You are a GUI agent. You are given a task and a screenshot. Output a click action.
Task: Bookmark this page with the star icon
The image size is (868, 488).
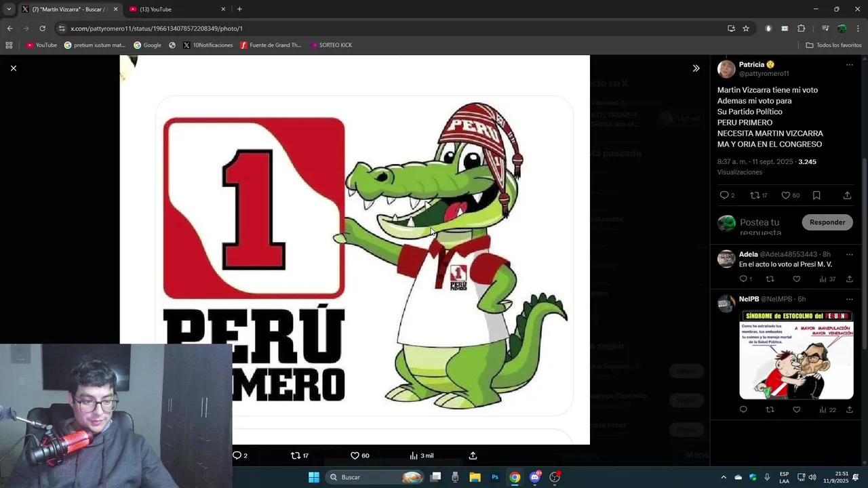pyautogui.click(x=746, y=28)
